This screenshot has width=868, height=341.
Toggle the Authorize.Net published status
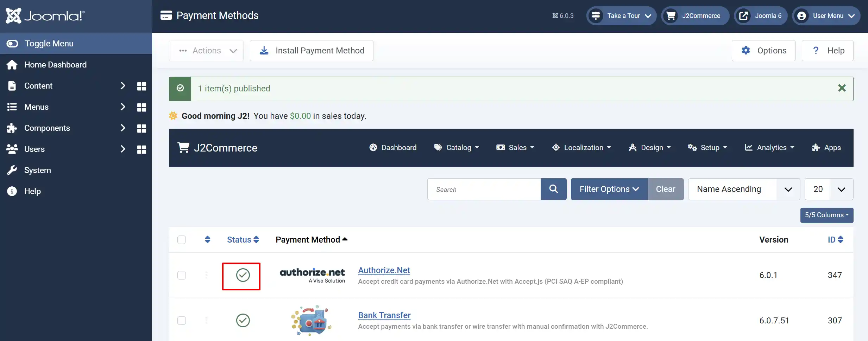243,275
